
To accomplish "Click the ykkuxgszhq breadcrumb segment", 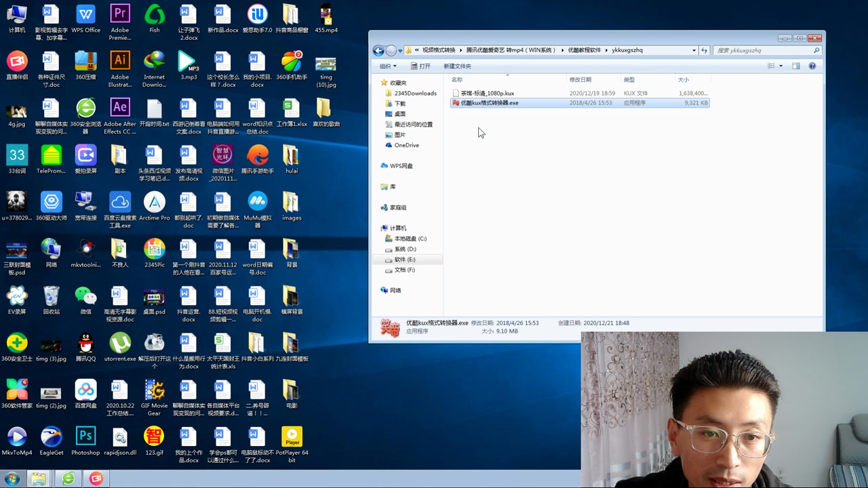I will [x=627, y=50].
